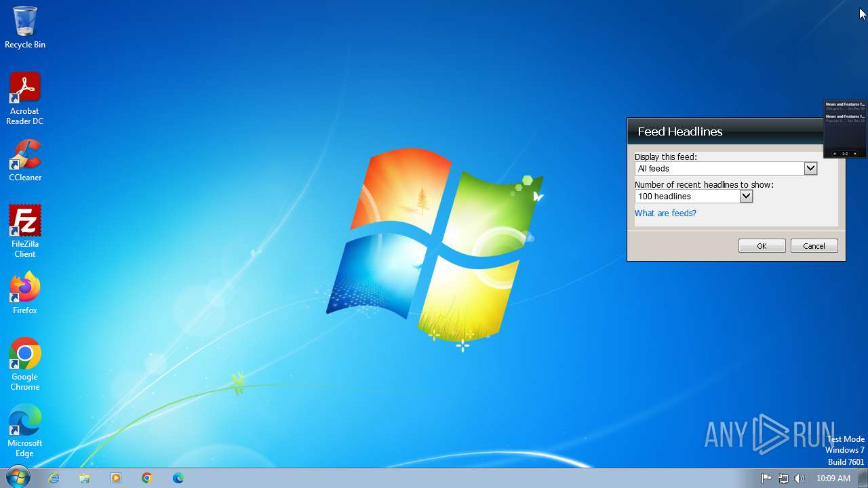Show next headlines with gadget down arrow
Screen dimensions: 868x488
point(854,154)
